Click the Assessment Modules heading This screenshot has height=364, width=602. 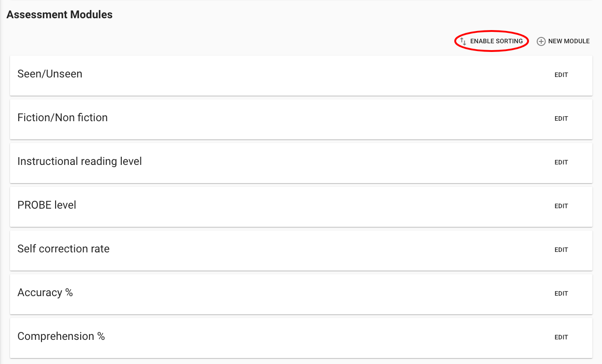click(x=59, y=15)
